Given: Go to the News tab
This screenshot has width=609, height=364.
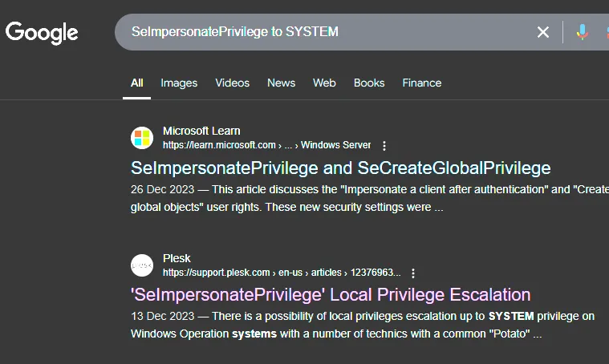Looking at the screenshot, I should point(281,83).
